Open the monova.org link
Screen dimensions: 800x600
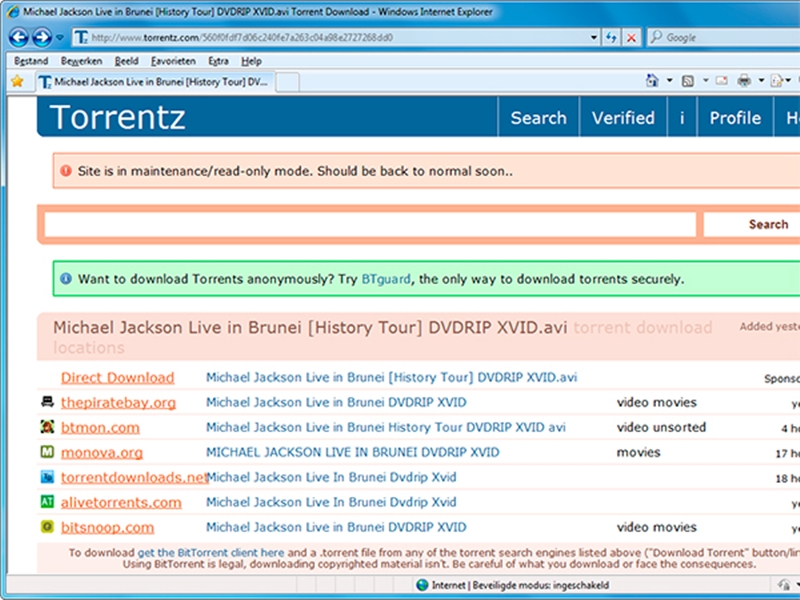tap(102, 453)
